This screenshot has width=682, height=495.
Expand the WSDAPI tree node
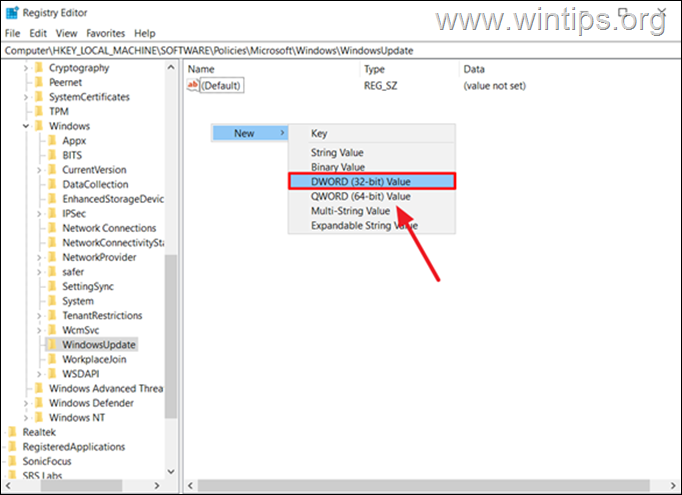coord(39,374)
